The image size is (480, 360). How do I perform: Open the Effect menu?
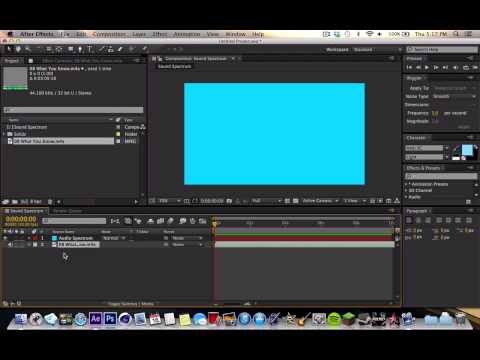pyautogui.click(x=160, y=34)
